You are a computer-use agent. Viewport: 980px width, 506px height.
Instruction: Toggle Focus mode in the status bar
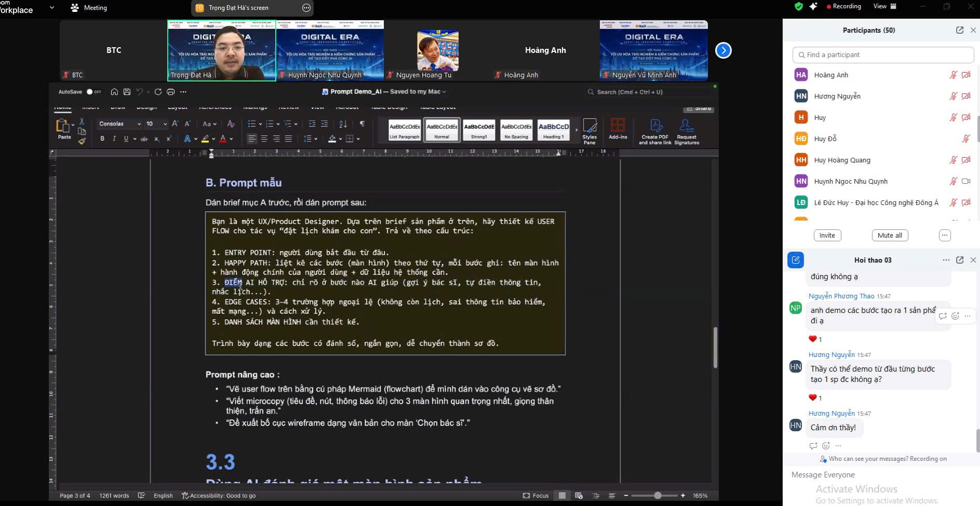[535, 496]
